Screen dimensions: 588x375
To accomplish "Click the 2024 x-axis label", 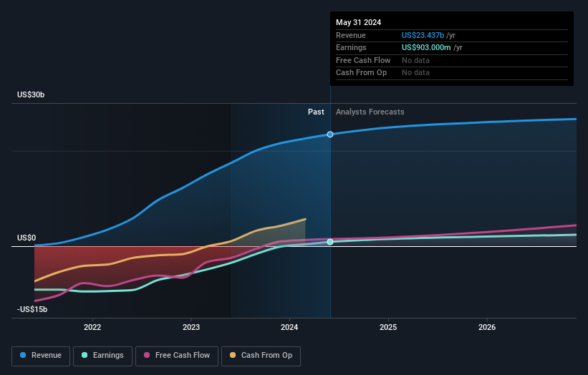I will 289,327.
